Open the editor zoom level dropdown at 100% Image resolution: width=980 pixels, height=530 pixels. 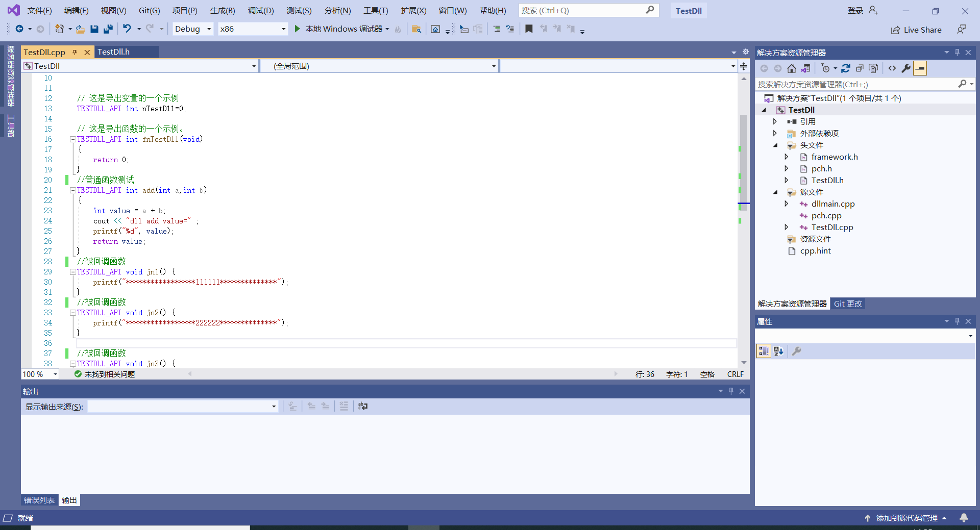[x=55, y=374]
